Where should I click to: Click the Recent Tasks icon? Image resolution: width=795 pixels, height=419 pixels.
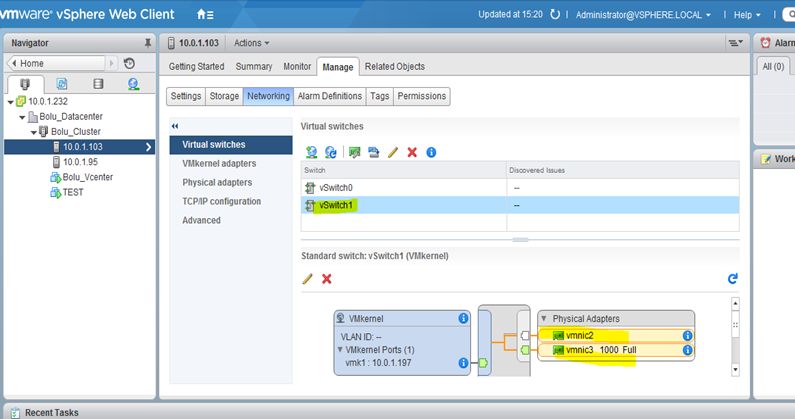pyautogui.click(x=15, y=412)
